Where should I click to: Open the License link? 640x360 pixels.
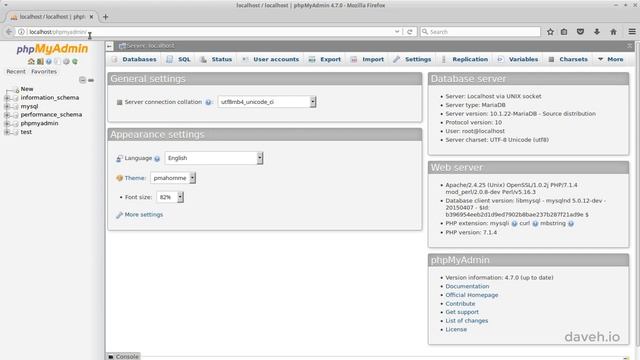point(456,329)
